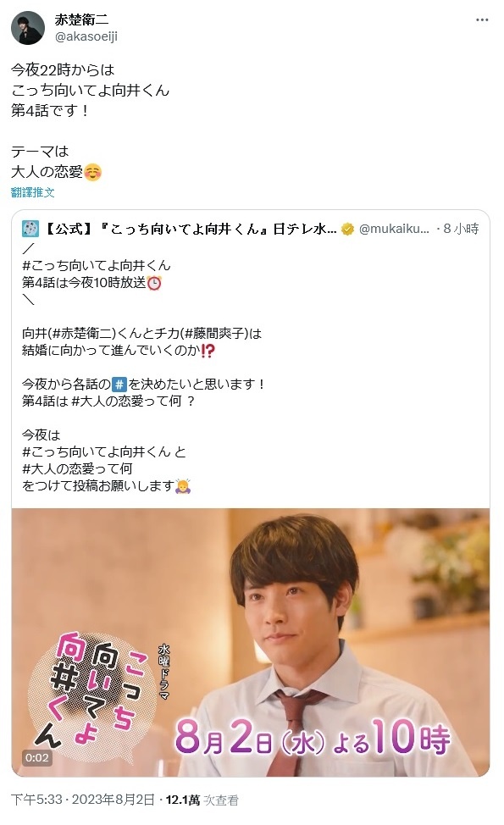Open the @akasoeiji handle link
This screenshot has width=504, height=825.
[86, 36]
